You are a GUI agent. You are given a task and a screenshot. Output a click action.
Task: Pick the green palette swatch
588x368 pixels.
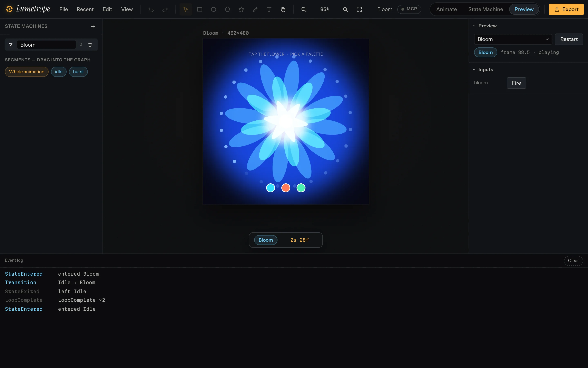tap(301, 188)
